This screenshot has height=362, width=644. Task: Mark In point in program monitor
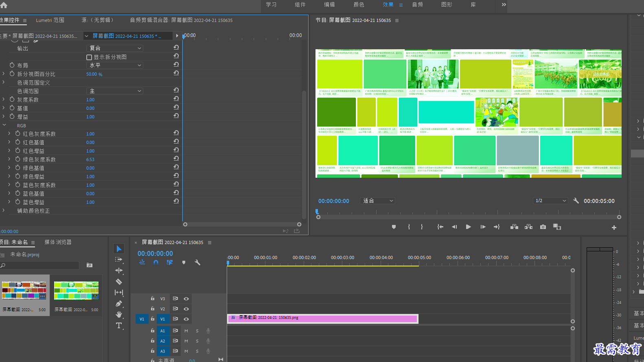409,227
